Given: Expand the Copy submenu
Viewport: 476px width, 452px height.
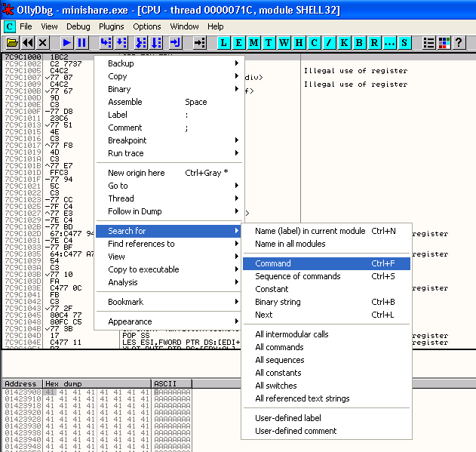Looking at the screenshot, I should 170,76.
